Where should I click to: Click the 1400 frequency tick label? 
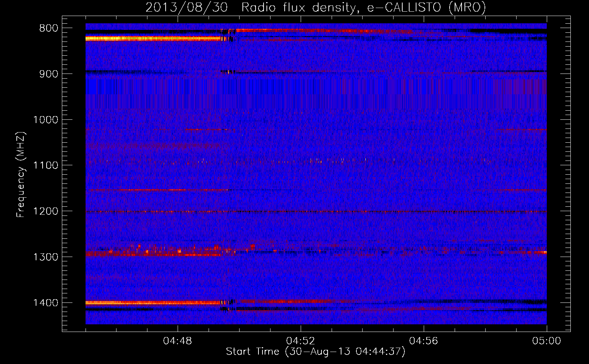click(46, 303)
